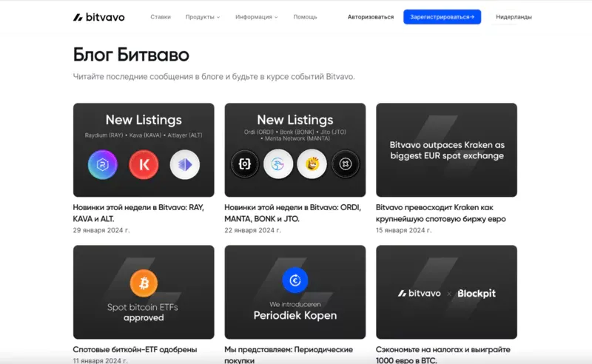592x364 pixels.
Task: Open the Ставки menu item
Action: click(x=161, y=17)
